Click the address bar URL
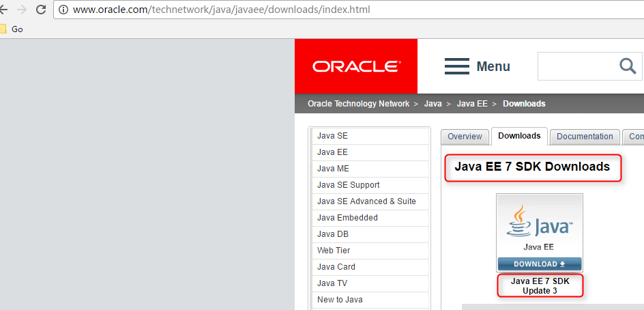The width and height of the screenshot is (644, 310). [221, 10]
